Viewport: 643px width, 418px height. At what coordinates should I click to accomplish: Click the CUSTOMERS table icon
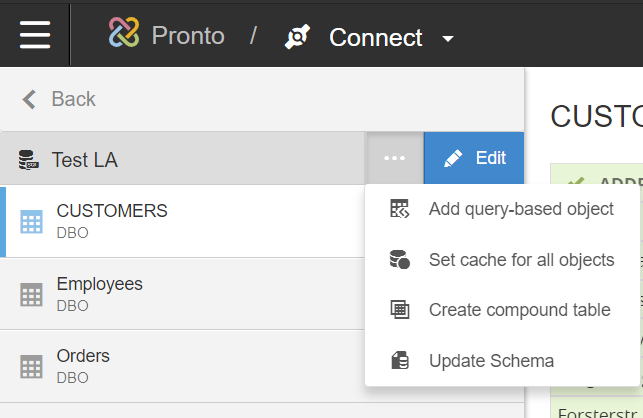[32, 221]
